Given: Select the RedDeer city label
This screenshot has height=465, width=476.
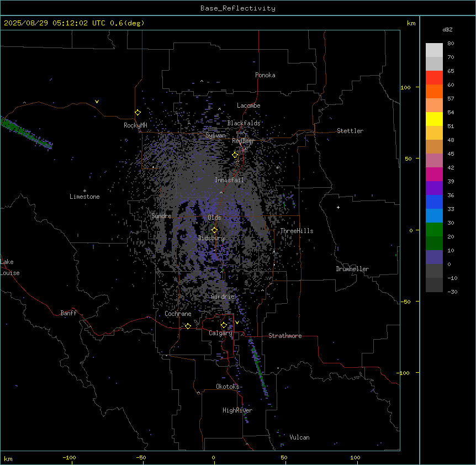Looking at the screenshot, I should pyautogui.click(x=243, y=141).
